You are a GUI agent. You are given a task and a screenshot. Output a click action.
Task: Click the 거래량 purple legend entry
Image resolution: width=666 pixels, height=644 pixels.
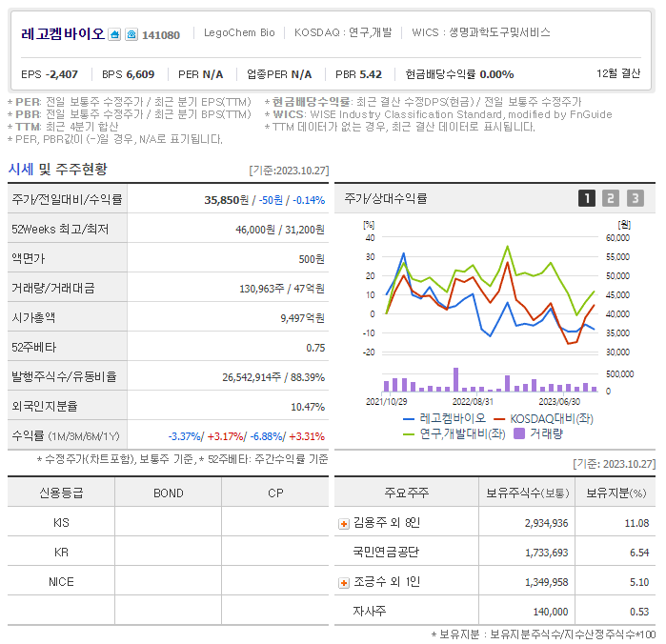coord(538,433)
